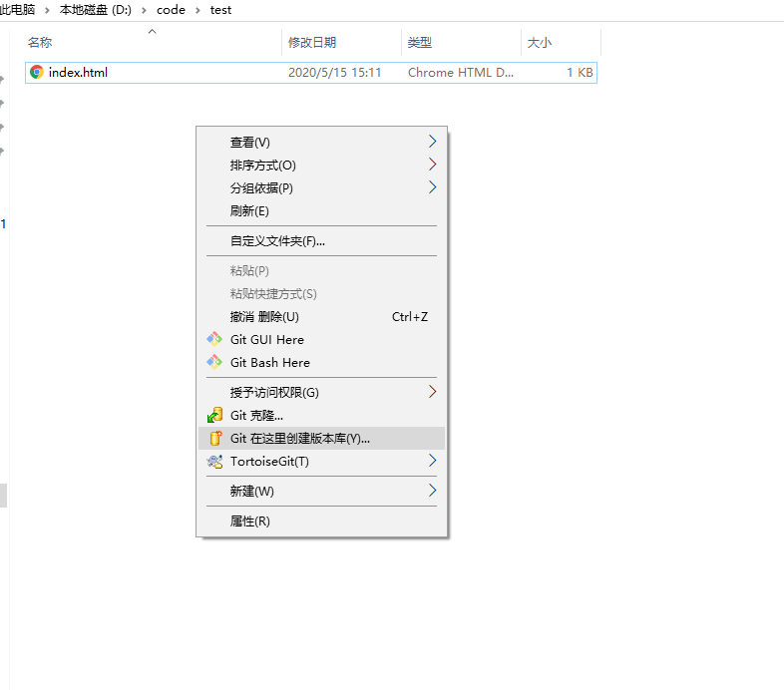This screenshot has height=690, width=784.
Task: Click the sort arrow above 名称
Action: (x=153, y=32)
